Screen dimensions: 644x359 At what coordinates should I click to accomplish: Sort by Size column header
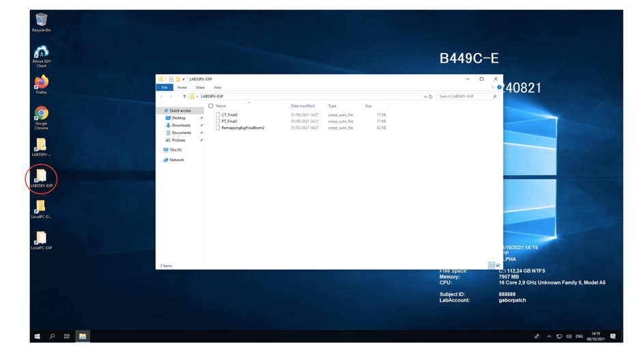pyautogui.click(x=368, y=106)
